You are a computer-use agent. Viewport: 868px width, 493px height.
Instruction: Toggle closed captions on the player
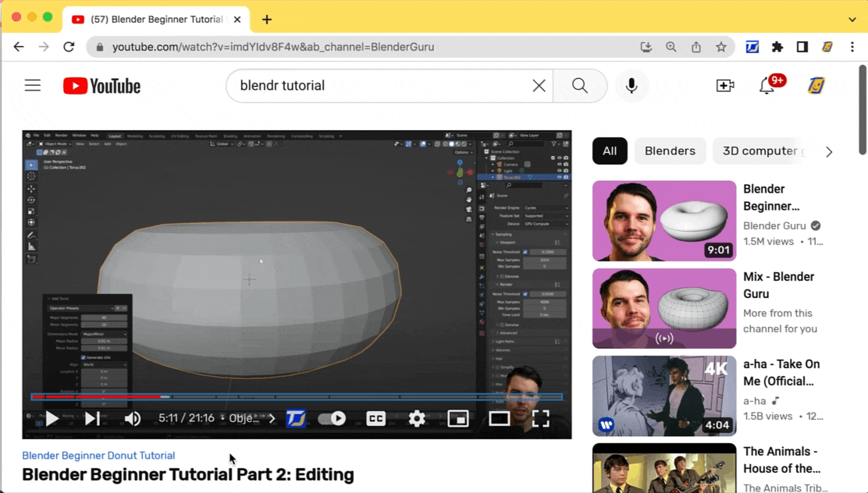point(375,418)
